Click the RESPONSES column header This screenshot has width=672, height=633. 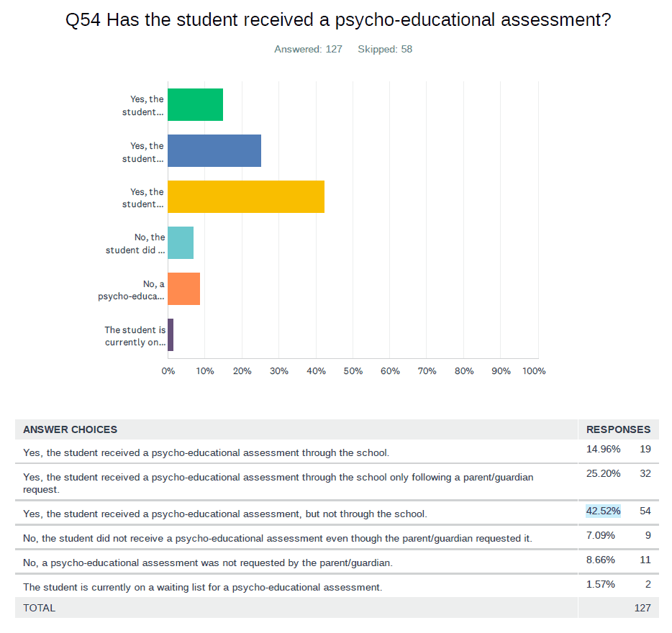point(618,429)
